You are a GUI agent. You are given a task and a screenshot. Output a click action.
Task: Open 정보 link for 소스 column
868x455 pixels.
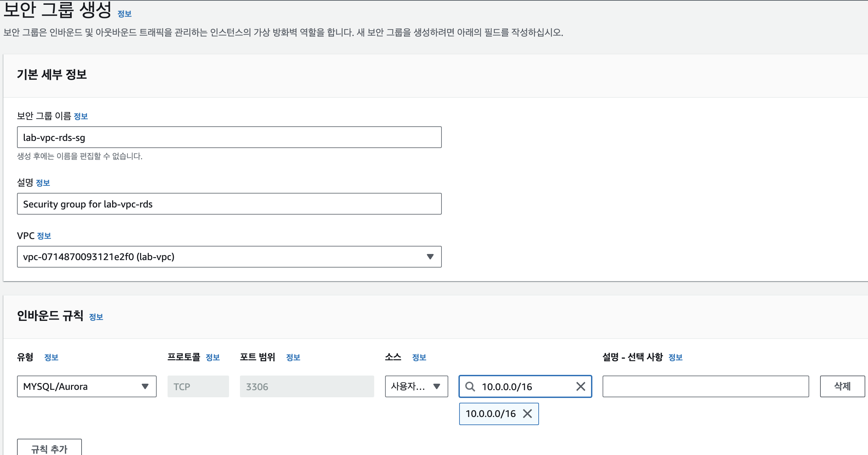click(x=419, y=358)
